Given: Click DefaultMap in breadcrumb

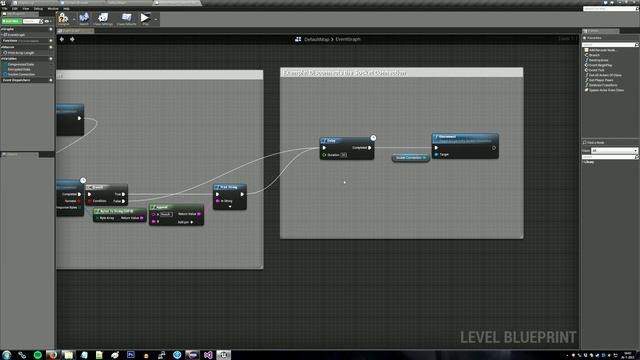Looking at the screenshot, I should click(x=316, y=39).
